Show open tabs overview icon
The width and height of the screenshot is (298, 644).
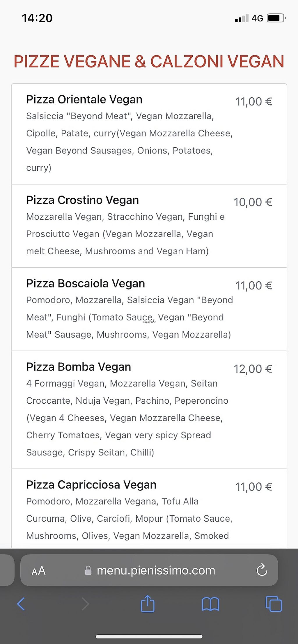[274, 604]
